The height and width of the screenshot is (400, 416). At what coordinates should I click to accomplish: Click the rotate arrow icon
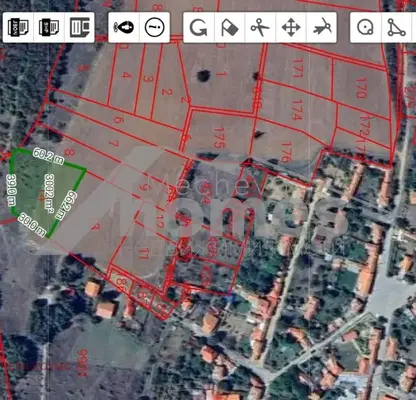point(199,27)
